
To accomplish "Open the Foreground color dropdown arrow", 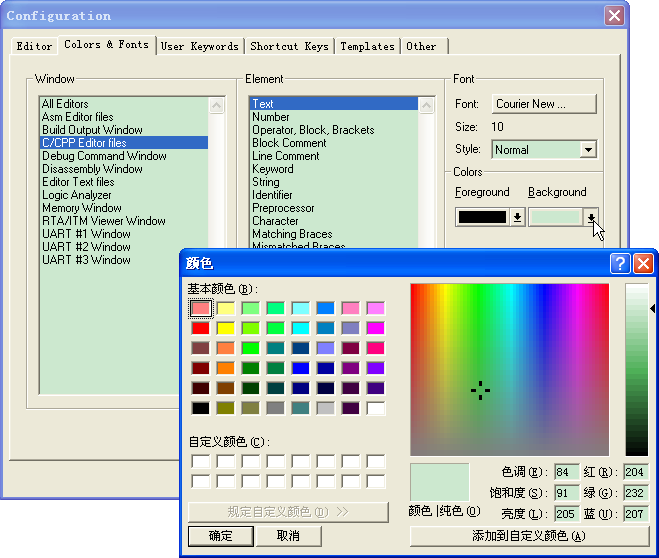I will click(x=517, y=216).
